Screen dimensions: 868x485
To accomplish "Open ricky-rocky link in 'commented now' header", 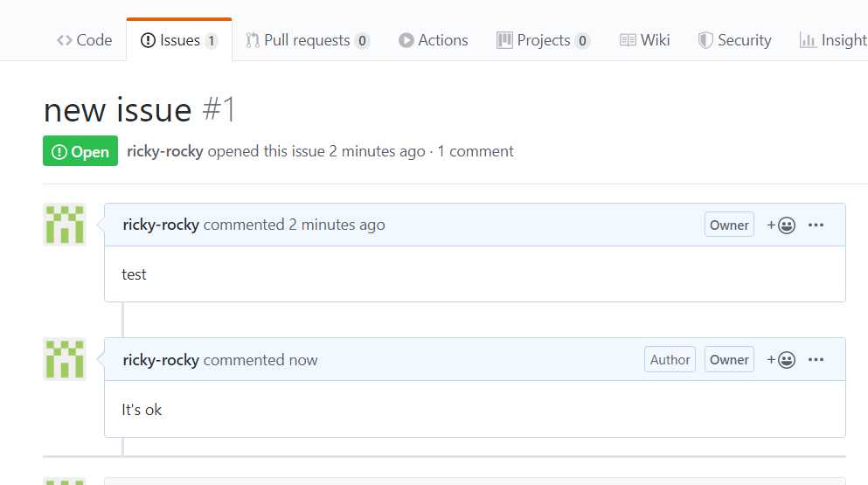I will tap(161, 360).
